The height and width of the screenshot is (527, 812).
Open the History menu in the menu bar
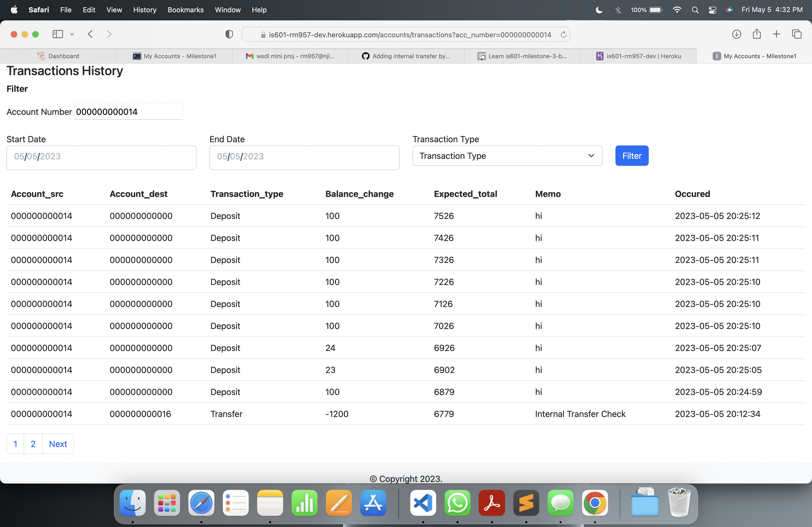pos(145,10)
